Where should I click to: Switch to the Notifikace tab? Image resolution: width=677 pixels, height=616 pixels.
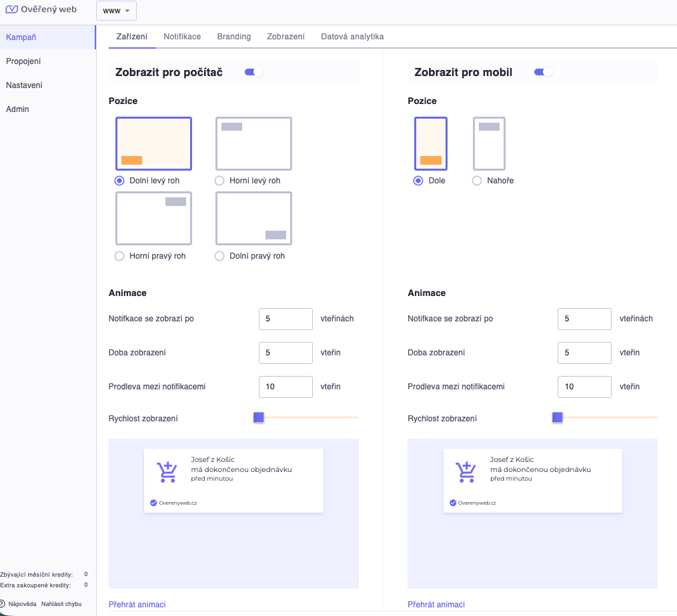pyautogui.click(x=182, y=37)
